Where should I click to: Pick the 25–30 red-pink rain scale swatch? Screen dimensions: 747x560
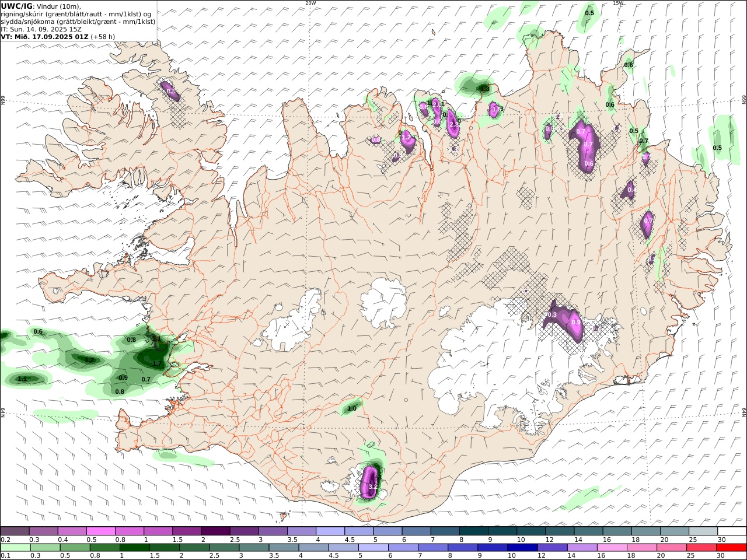coord(701,548)
